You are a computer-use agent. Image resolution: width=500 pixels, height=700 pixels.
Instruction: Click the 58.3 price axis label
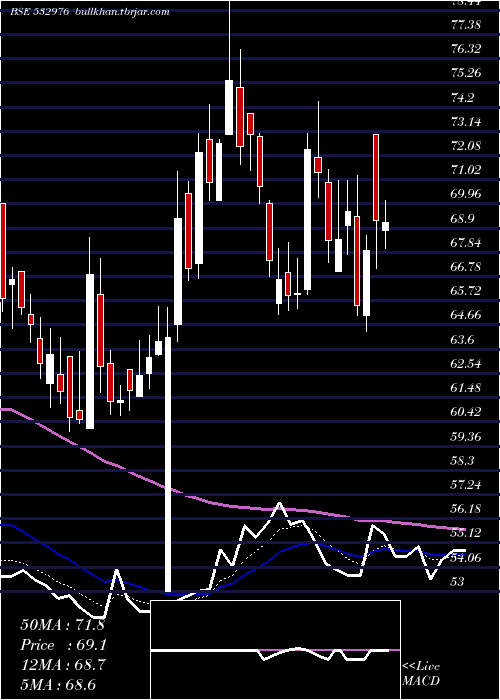coord(462,460)
